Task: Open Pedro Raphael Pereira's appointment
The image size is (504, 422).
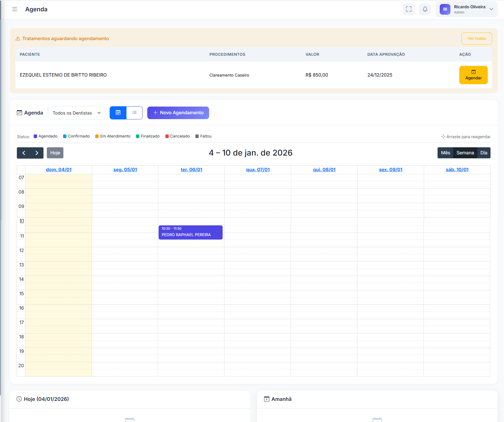Action: [190, 232]
